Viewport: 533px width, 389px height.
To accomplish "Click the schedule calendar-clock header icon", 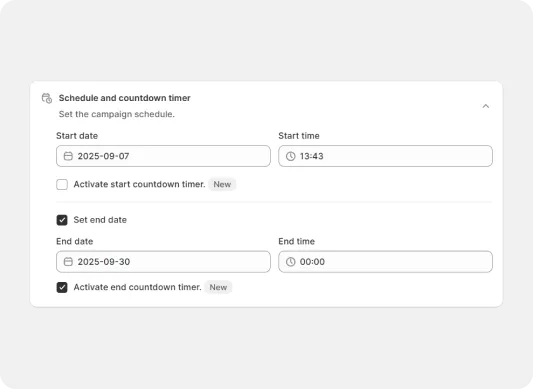I will tap(47, 98).
